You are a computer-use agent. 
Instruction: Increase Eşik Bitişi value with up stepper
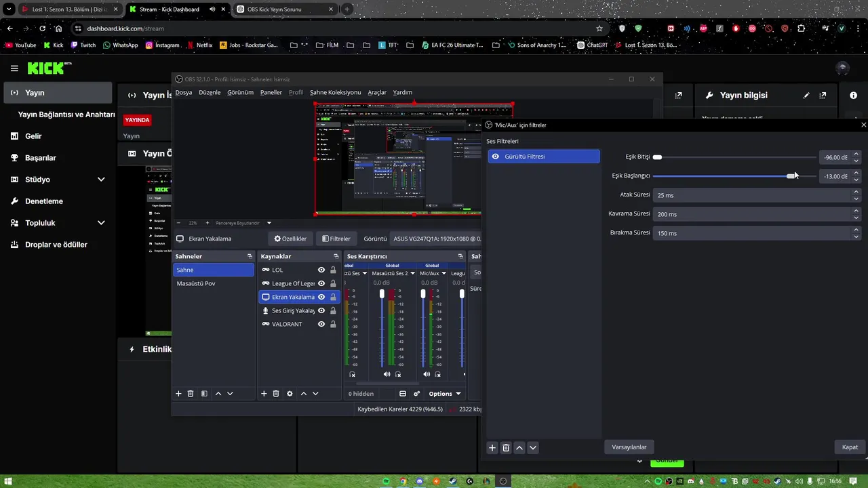[856, 155]
